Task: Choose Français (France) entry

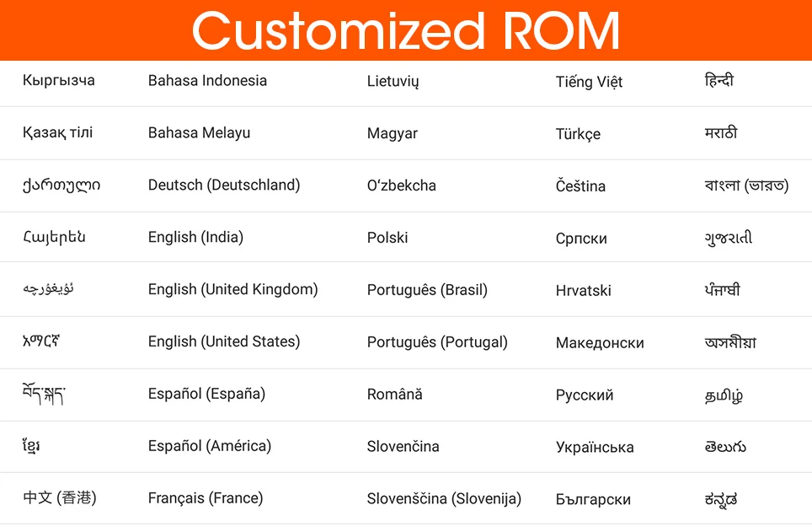Action: tap(205, 498)
